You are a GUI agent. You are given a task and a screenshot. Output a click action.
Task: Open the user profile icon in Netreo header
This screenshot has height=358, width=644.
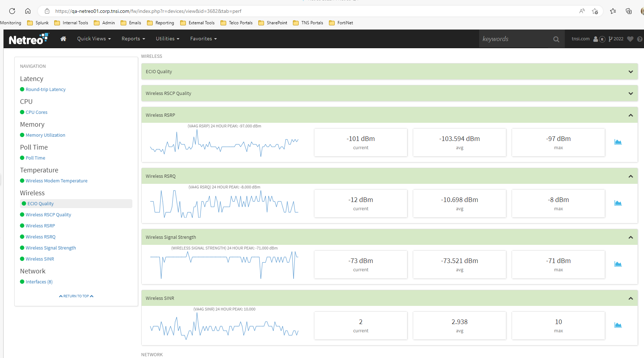595,39
